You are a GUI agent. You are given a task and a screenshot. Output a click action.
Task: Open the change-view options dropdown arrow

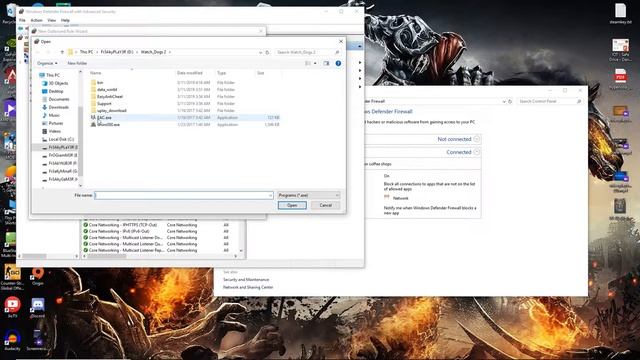click(315, 63)
